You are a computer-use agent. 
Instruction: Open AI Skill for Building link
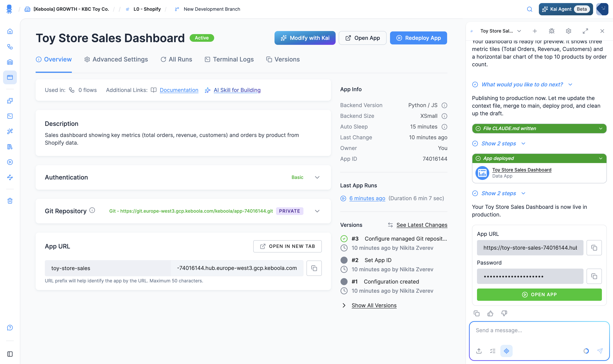click(x=237, y=90)
